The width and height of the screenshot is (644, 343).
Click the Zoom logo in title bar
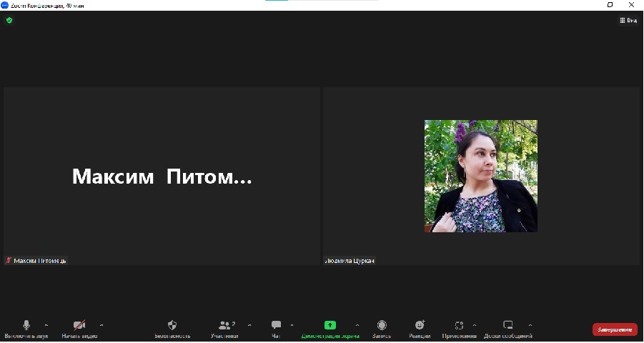tap(5, 5)
